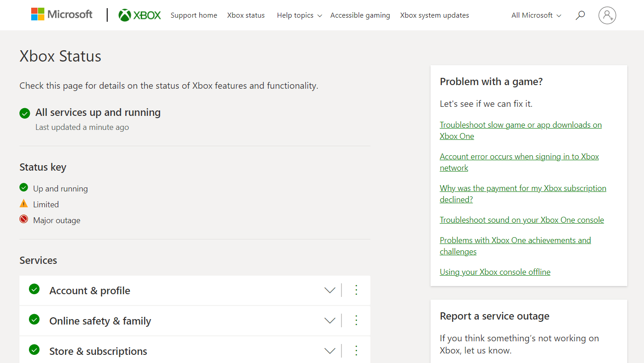The height and width of the screenshot is (363, 644).
Task: Open more options for Store & subscriptions
Action: coord(356,351)
